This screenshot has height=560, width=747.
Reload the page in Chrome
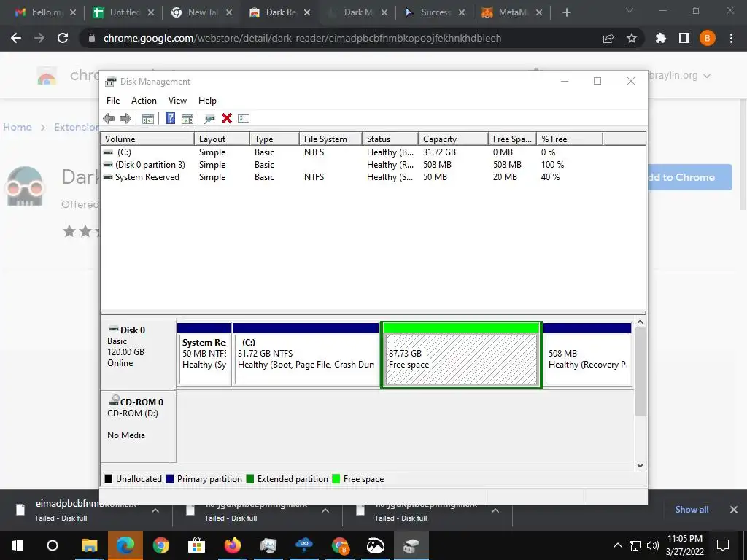(63, 38)
